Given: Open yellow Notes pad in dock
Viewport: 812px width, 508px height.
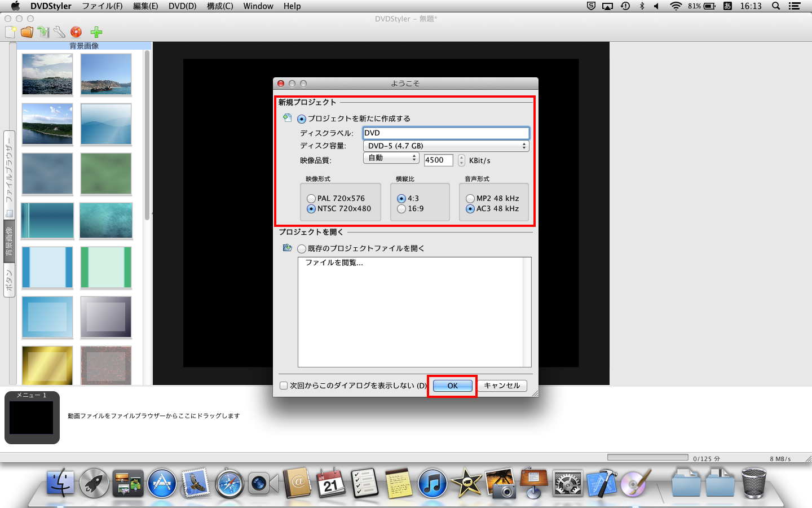Looking at the screenshot, I should [399, 483].
